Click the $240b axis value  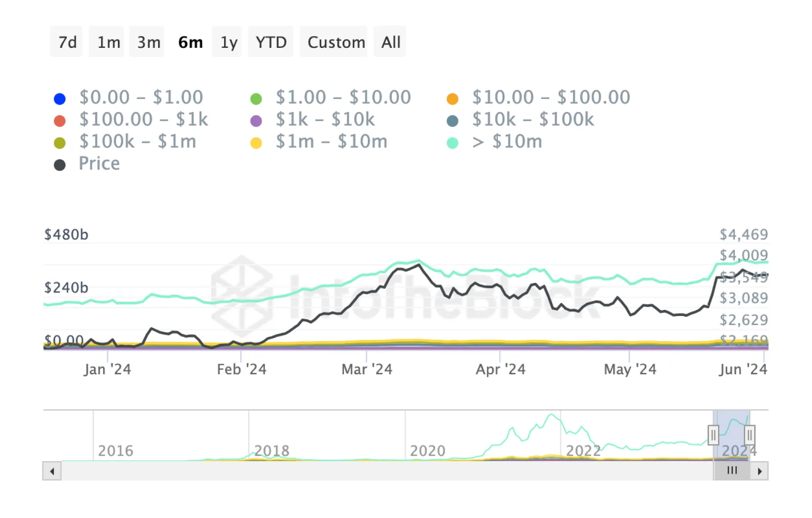[66, 288]
